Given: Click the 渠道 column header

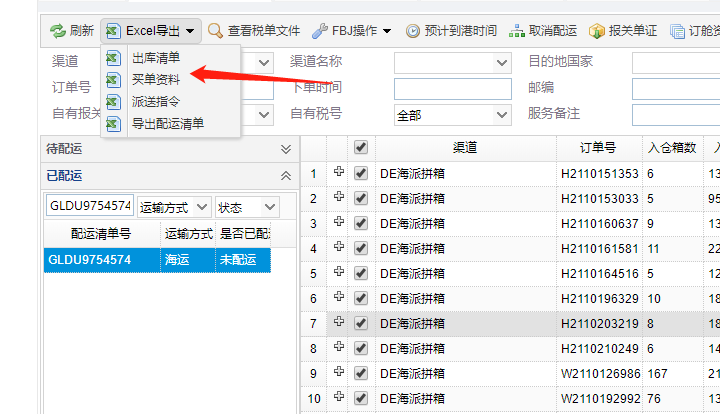Looking at the screenshot, I should pos(466,148).
